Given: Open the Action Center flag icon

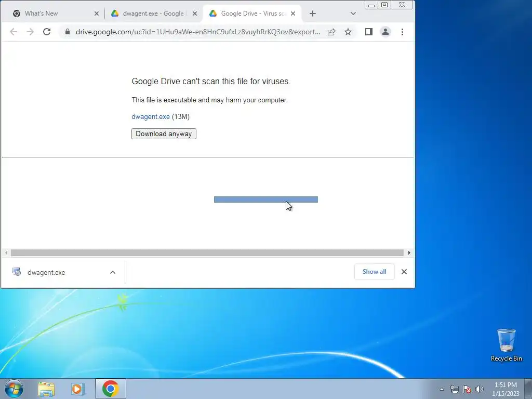Looking at the screenshot, I should [x=467, y=390].
